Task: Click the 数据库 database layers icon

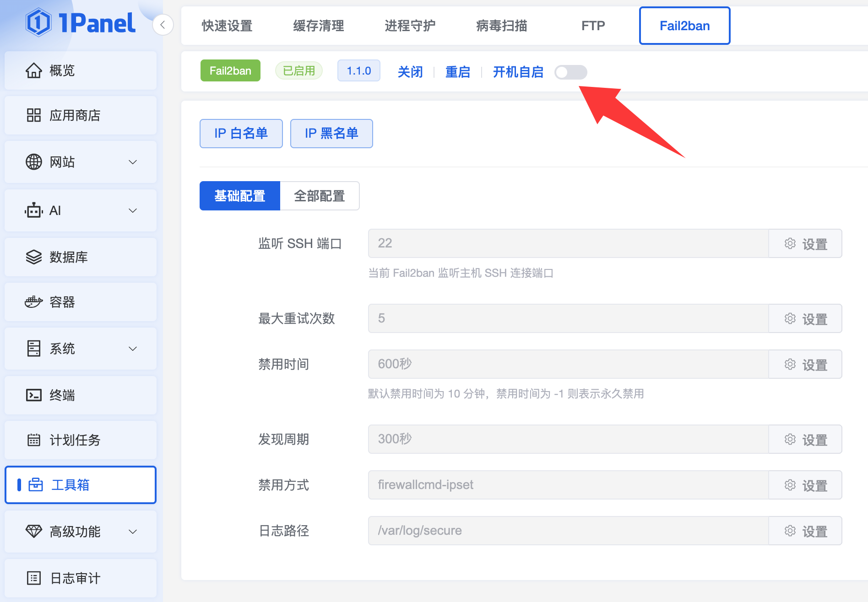Action: [x=34, y=257]
